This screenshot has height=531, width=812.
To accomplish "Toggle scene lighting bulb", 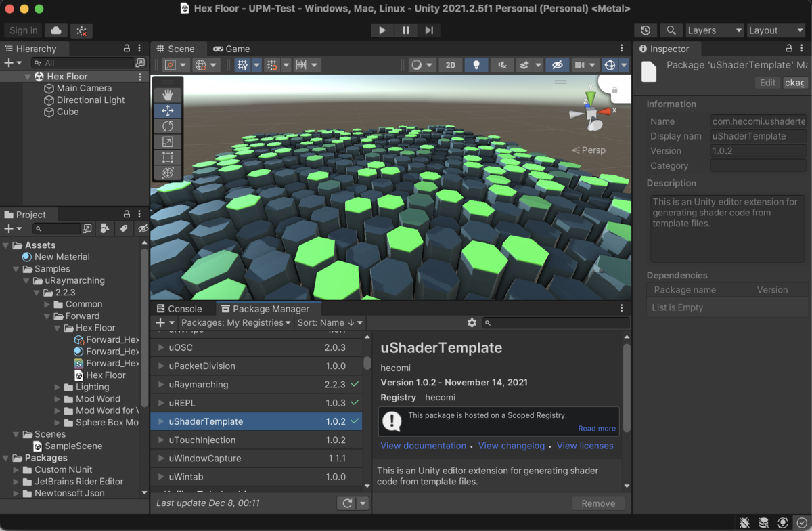I will [x=476, y=65].
